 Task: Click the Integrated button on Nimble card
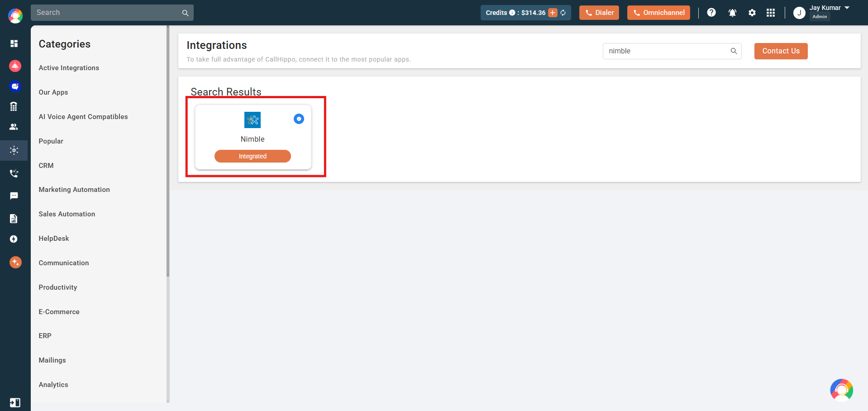(253, 156)
